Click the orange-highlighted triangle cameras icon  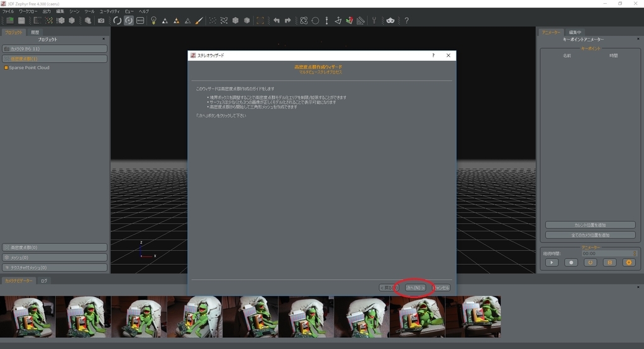176,21
